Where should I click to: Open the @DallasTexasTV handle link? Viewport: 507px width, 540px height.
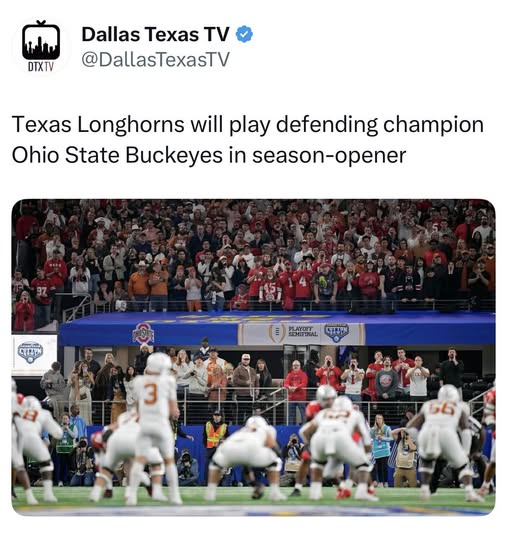pos(155,59)
